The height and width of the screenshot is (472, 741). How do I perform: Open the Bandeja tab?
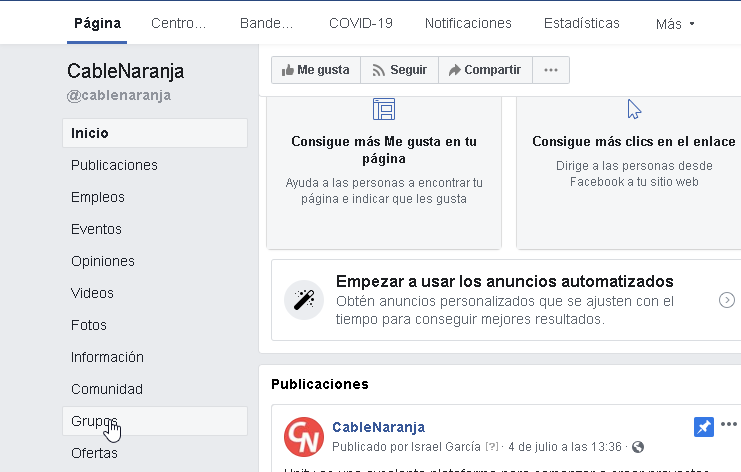coord(267,23)
